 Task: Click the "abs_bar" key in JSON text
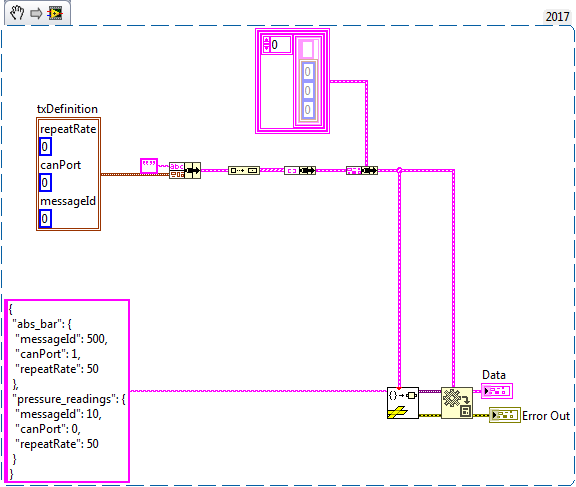(x=37, y=324)
